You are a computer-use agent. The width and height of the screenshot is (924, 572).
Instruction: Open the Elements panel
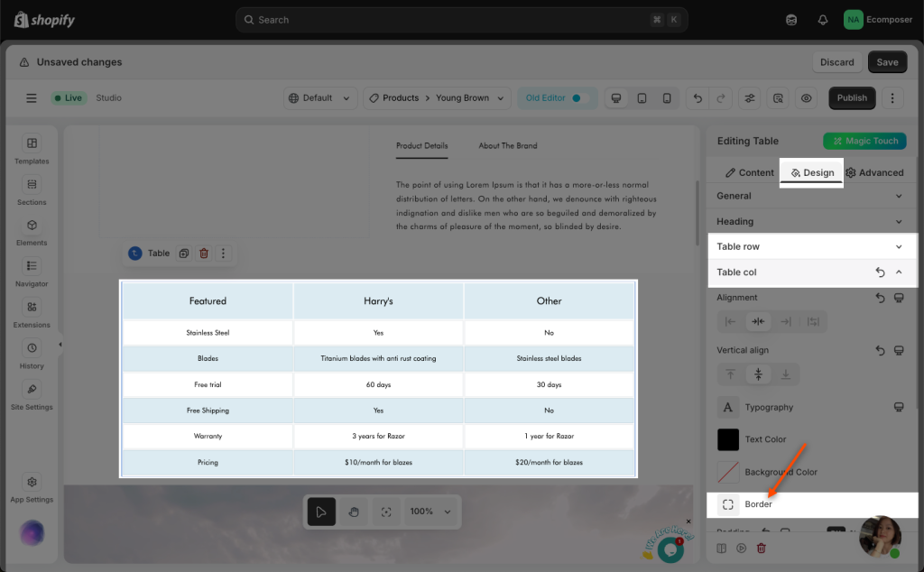(32, 231)
